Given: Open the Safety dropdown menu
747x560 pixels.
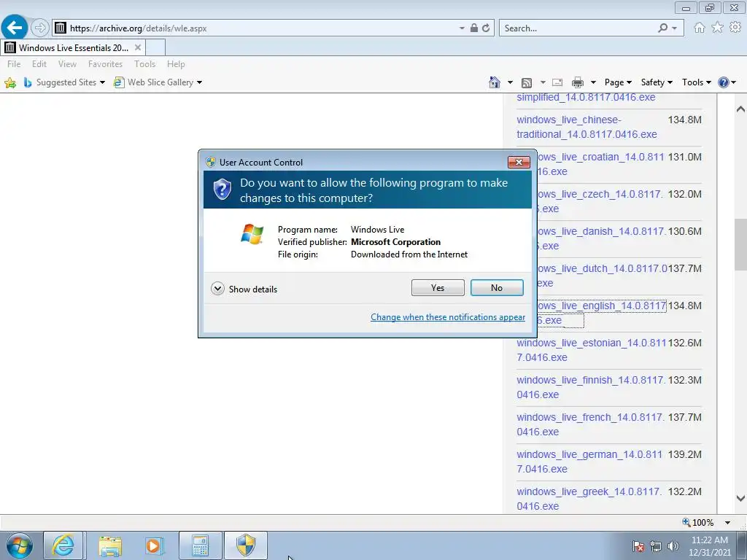Looking at the screenshot, I should [657, 82].
